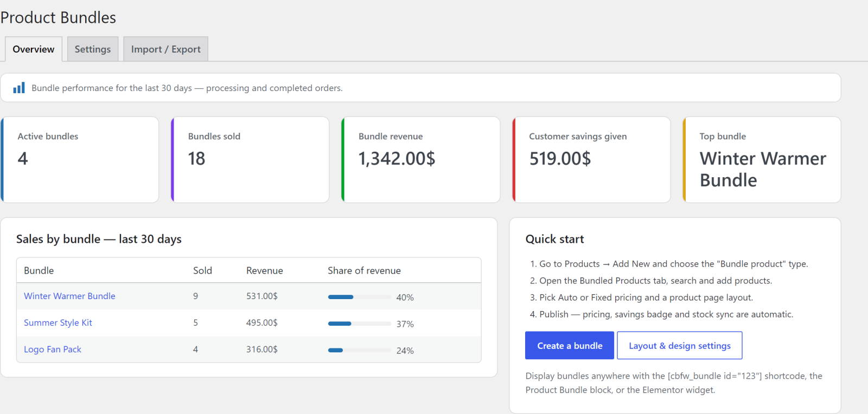This screenshot has height=414, width=868.
Task: Click the Share of revenue column header
Action: pos(364,270)
